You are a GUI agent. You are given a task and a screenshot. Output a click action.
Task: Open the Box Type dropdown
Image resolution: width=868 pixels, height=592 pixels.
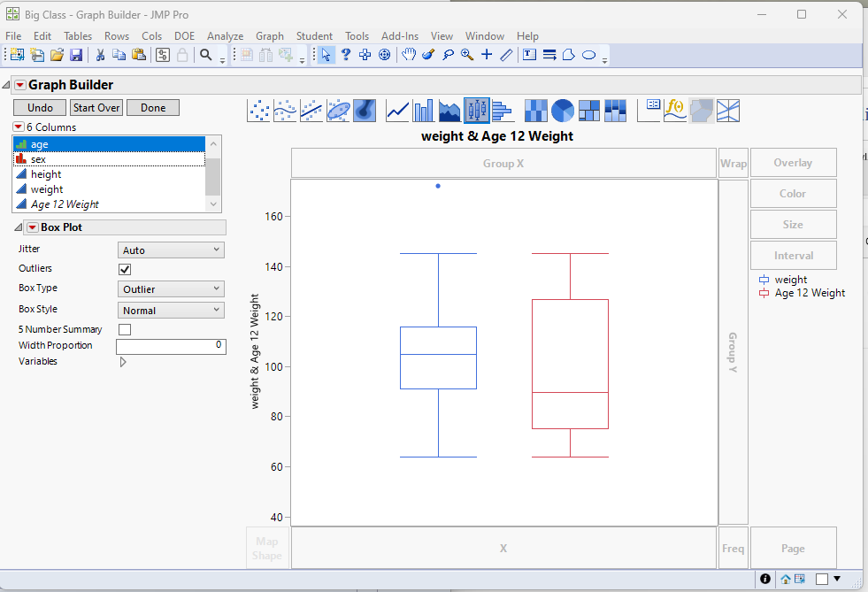172,288
